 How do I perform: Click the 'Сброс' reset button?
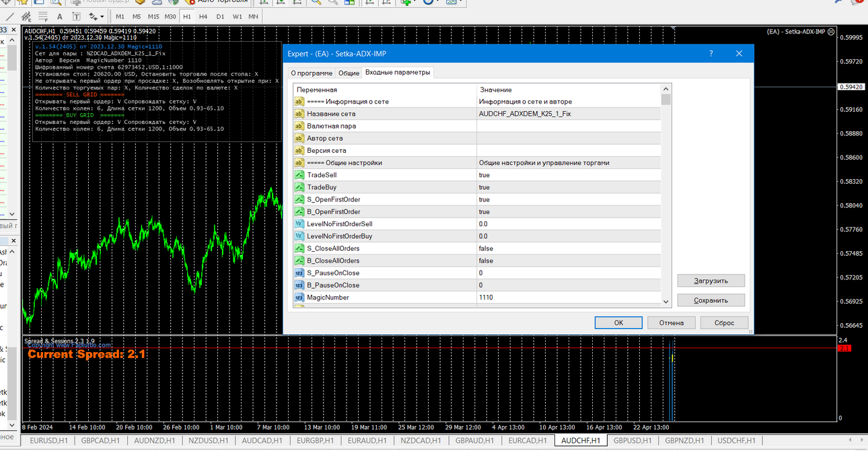[725, 323]
